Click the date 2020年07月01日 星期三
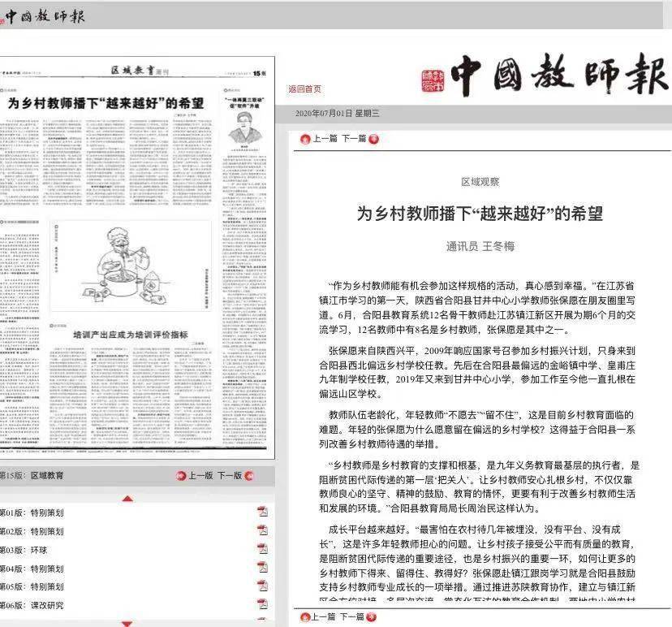 pyautogui.click(x=337, y=113)
